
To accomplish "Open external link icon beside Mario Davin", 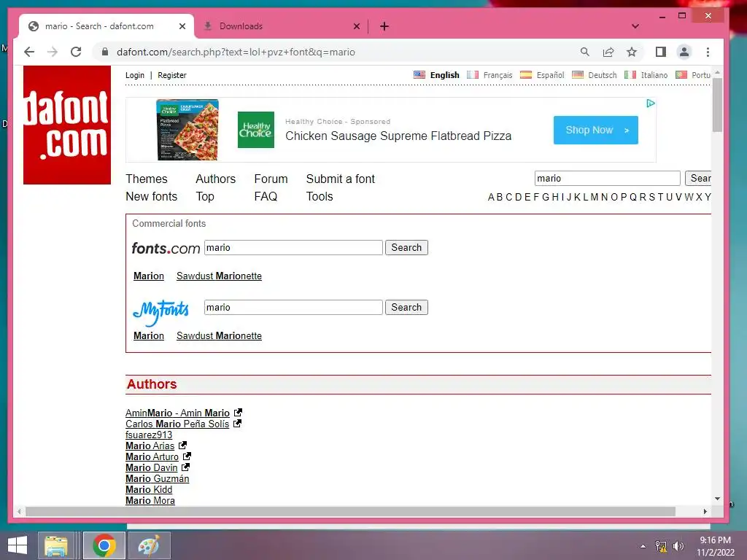I will tap(185, 467).
